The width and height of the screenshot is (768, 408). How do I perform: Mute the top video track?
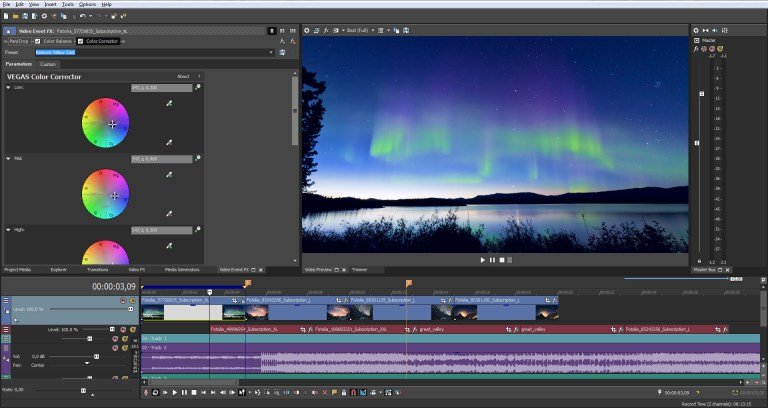(123, 300)
